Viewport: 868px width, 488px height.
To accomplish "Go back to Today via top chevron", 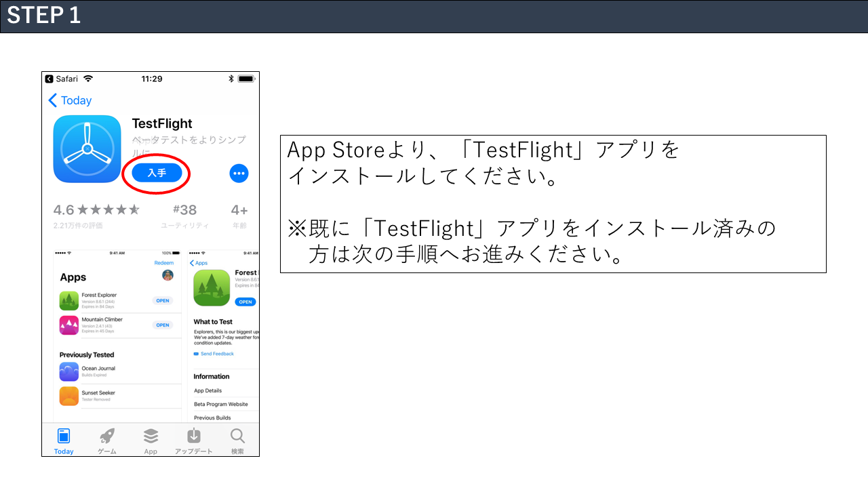I will [70, 100].
